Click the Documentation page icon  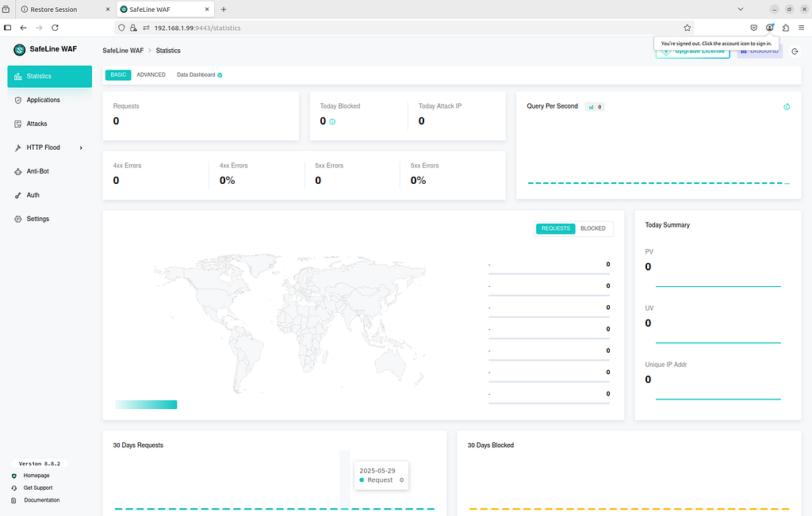[14, 501]
